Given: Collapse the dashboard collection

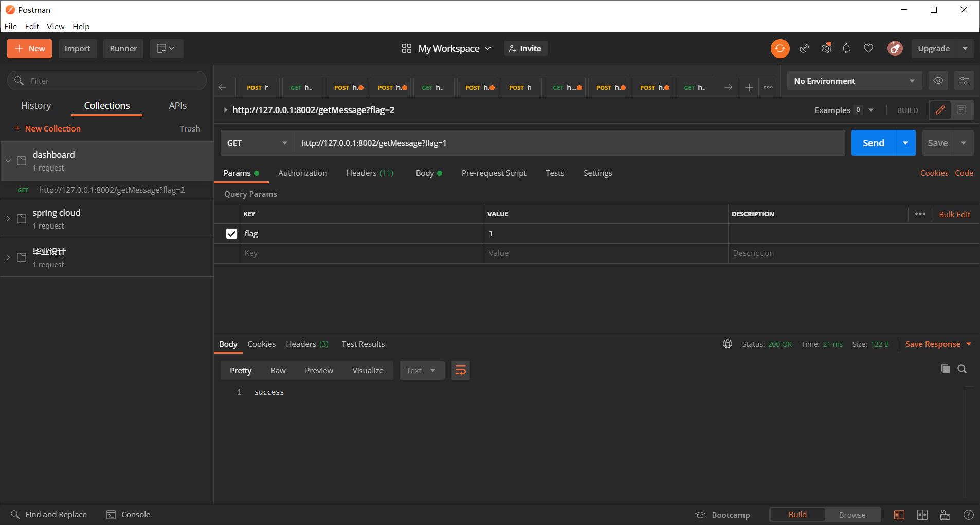Looking at the screenshot, I should 8,161.
